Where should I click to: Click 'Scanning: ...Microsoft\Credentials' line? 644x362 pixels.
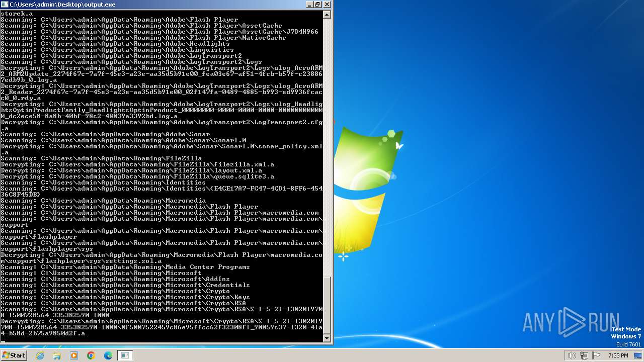point(125,285)
